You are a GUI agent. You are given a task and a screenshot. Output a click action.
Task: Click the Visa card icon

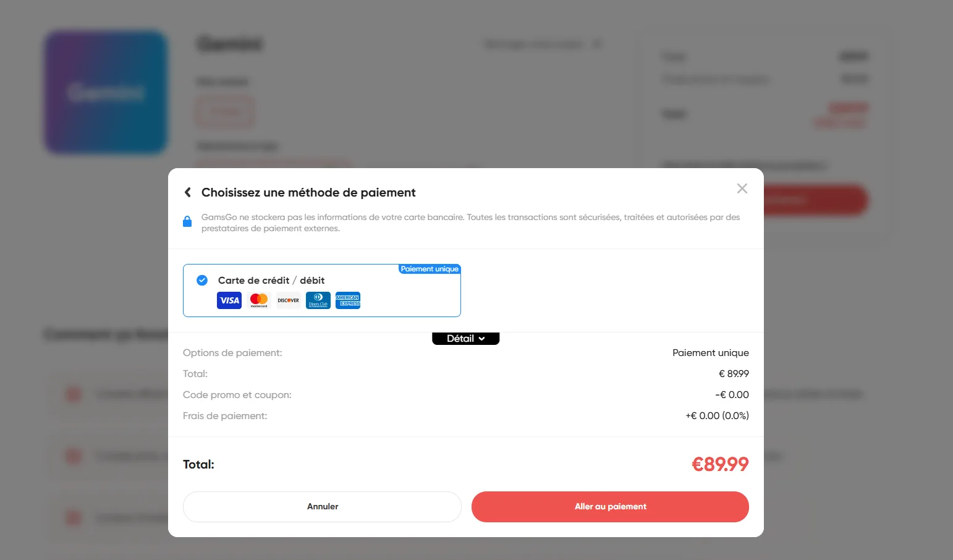point(229,300)
